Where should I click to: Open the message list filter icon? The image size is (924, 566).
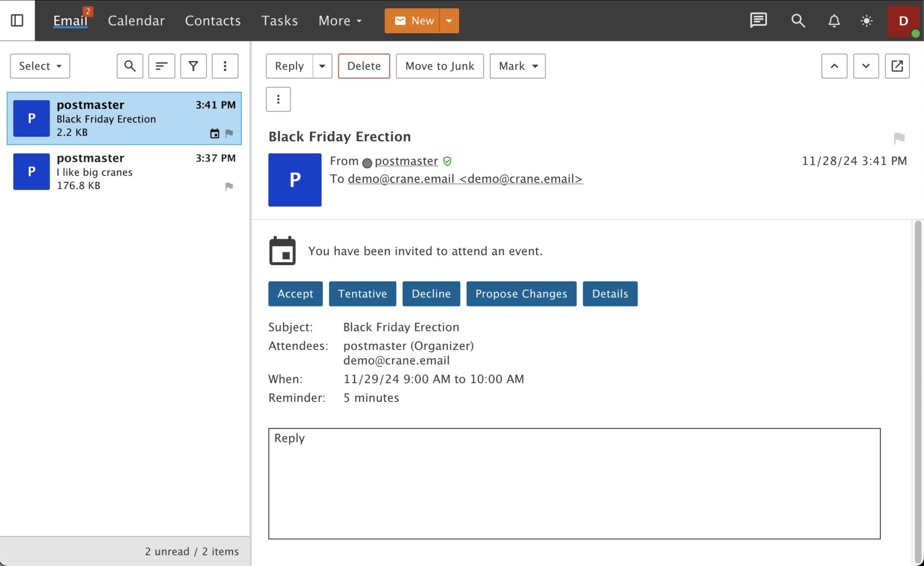[193, 66]
